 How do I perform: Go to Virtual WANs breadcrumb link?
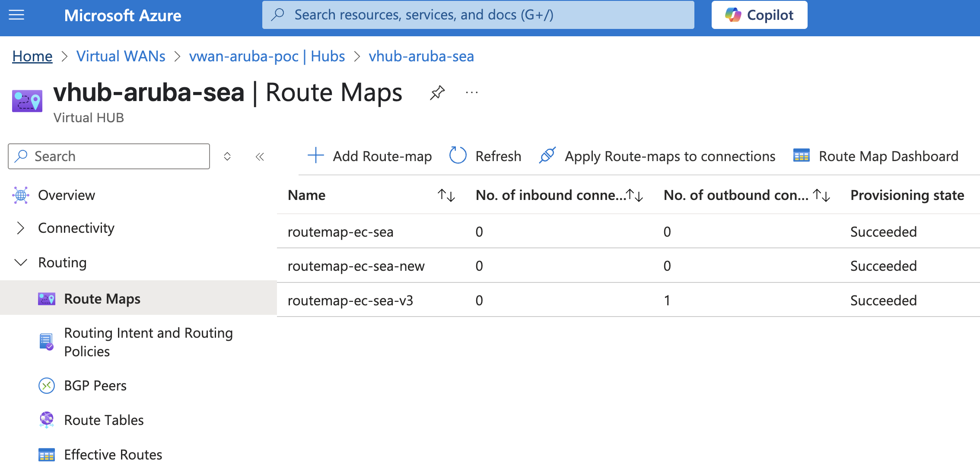coord(121,56)
